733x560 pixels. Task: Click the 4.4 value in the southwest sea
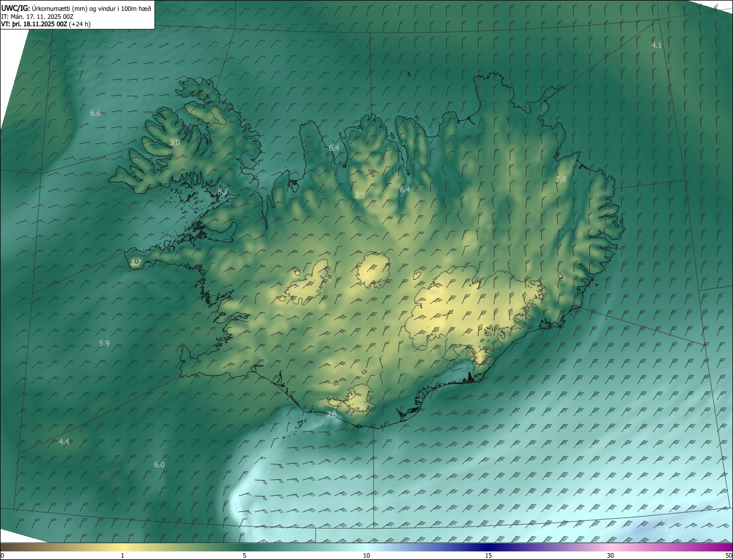coord(64,441)
